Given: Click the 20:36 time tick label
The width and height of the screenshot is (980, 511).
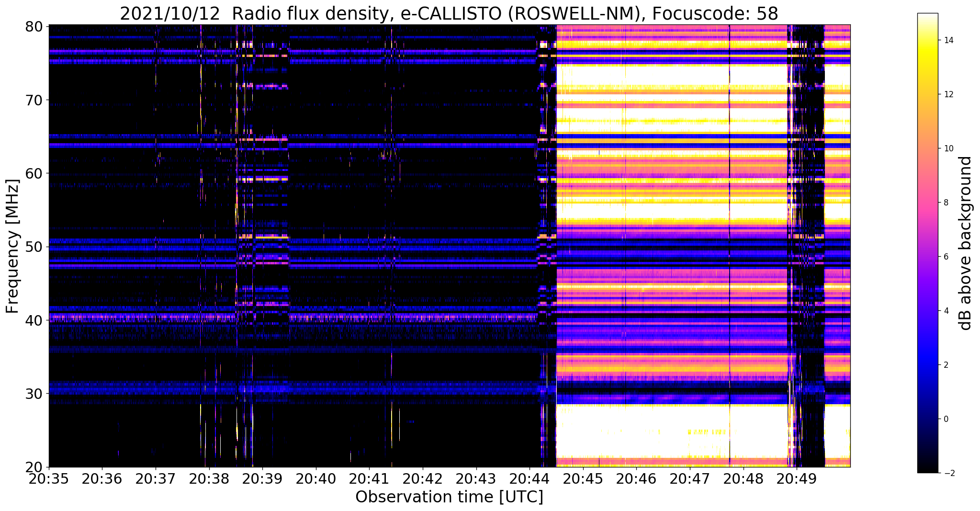Looking at the screenshot, I should (x=101, y=478).
